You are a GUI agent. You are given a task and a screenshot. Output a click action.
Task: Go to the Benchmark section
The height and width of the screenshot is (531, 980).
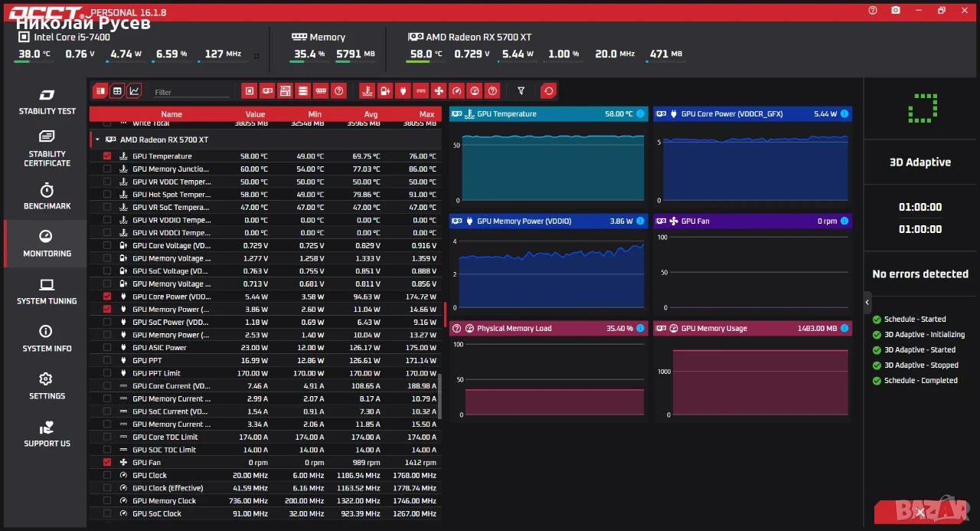47,196
